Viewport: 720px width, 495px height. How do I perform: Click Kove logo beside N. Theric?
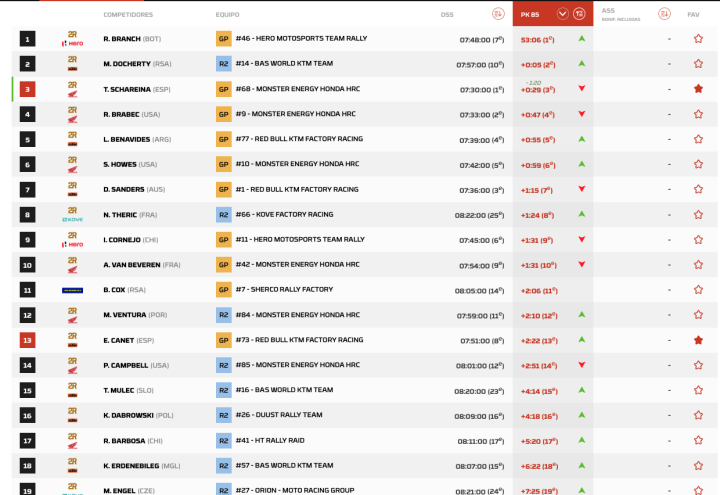tap(72, 215)
